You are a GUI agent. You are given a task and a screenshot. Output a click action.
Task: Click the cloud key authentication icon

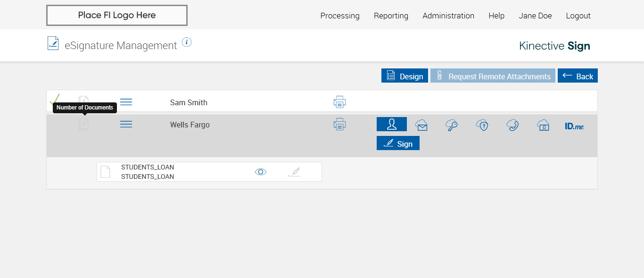pos(452,125)
